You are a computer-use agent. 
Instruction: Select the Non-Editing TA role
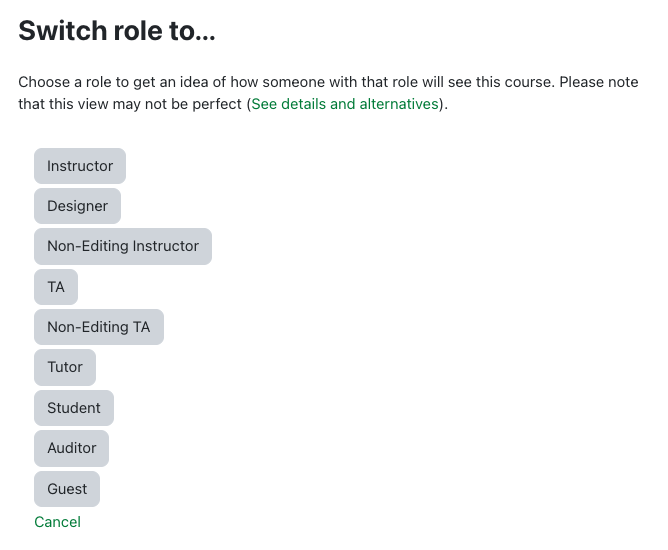click(x=98, y=327)
